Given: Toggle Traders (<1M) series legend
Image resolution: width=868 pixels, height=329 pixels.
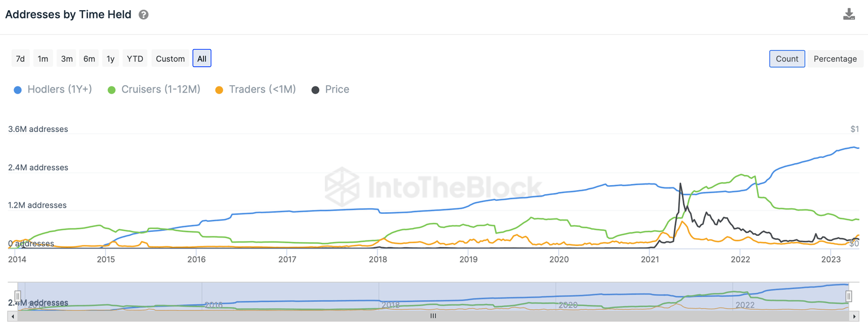Looking at the screenshot, I should coord(255,89).
